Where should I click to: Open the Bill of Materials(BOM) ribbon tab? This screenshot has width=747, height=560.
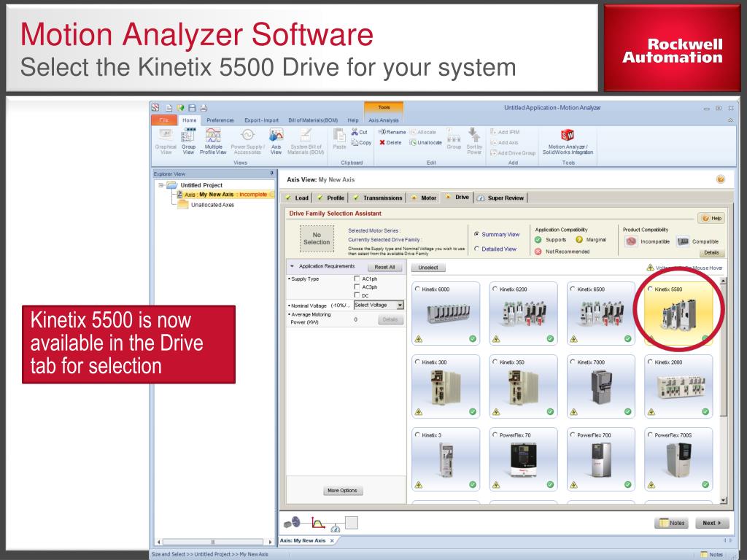313,120
